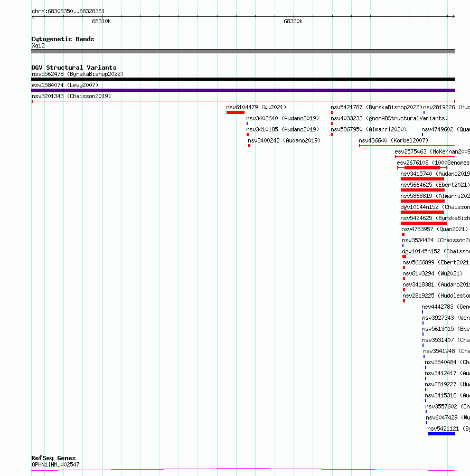Select the red nsv3415740 variant bar
Image resolution: width=470 pixels, height=476 pixels.
(422, 179)
